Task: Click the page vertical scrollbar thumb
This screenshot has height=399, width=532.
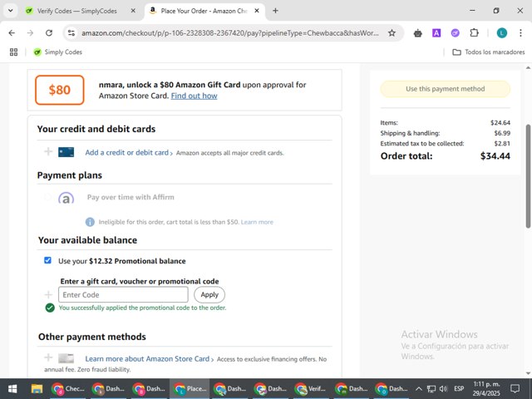Action: 528,176
